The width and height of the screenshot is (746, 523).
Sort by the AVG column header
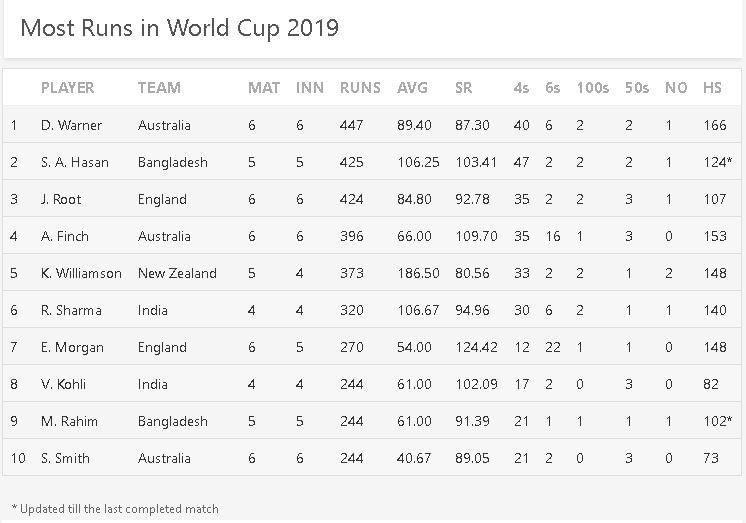[x=412, y=88]
